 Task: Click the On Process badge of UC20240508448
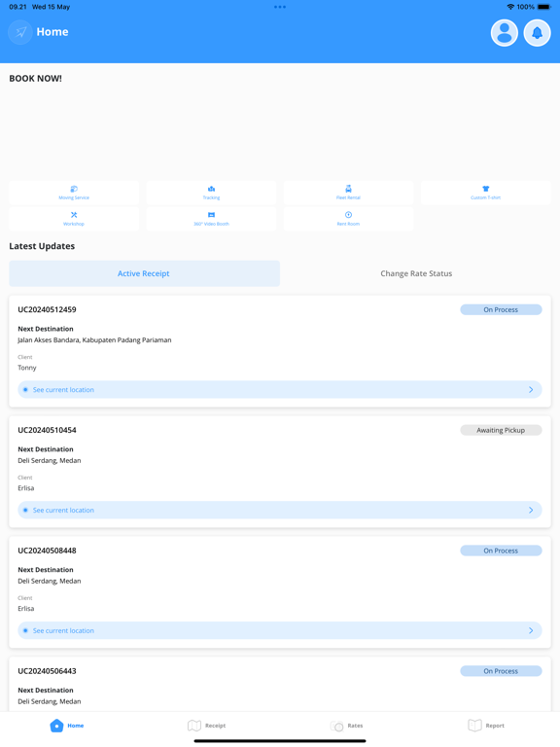tap(501, 551)
